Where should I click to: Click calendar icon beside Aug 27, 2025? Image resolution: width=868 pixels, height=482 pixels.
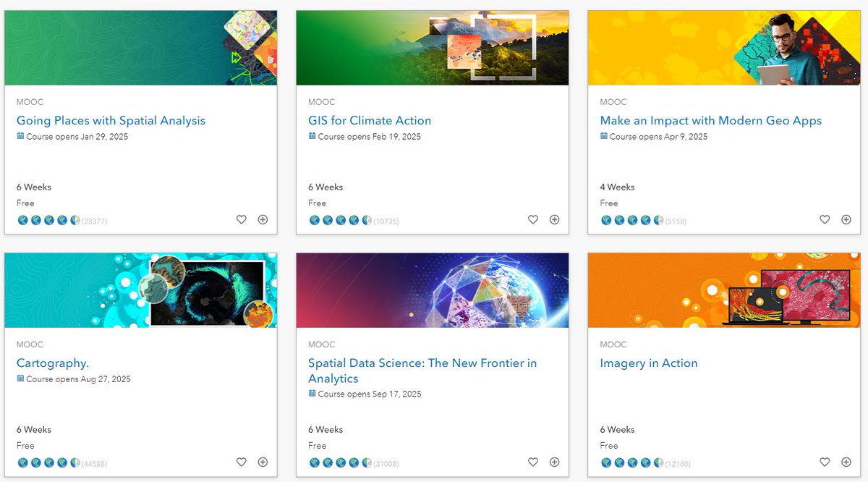(x=20, y=379)
